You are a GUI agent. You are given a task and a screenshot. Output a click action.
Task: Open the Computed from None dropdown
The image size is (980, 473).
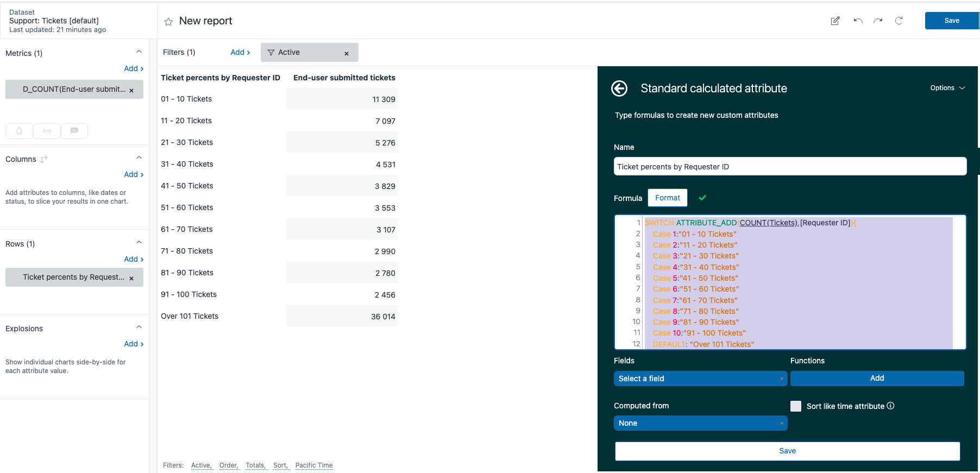(x=700, y=423)
